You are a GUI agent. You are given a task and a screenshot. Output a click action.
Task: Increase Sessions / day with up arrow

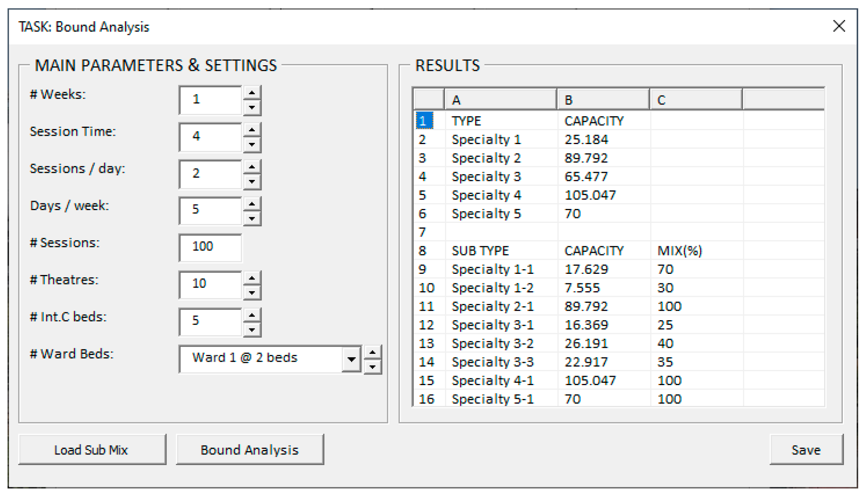252,167
